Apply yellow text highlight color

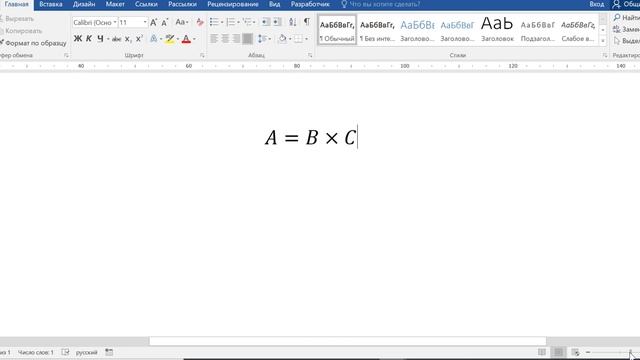click(170, 39)
